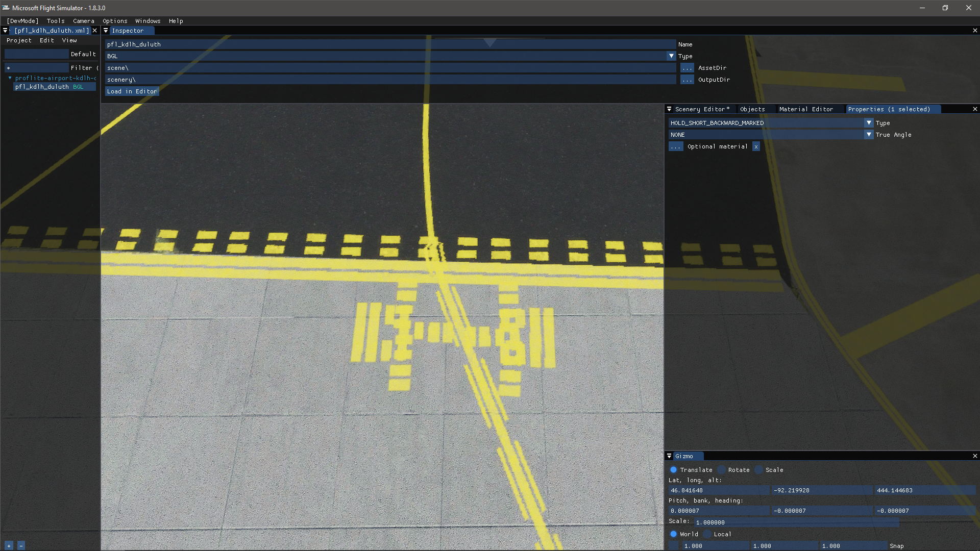Clear optional material with x button
This screenshot has height=551, width=980.
(x=756, y=147)
